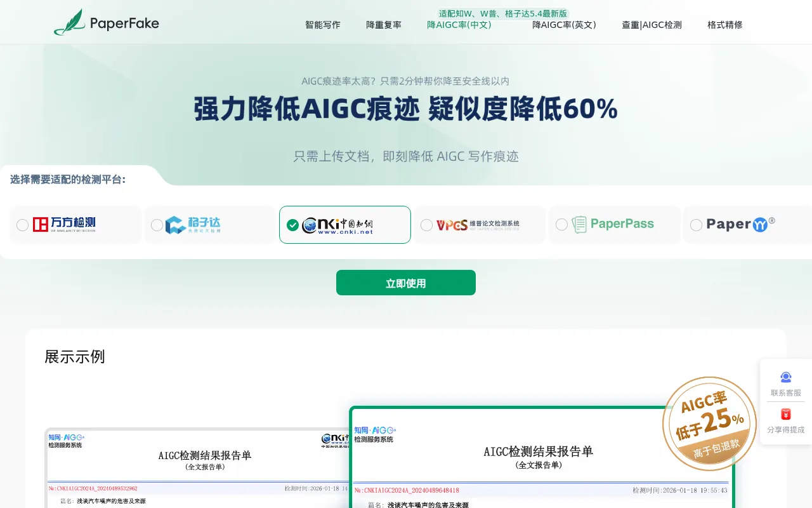This screenshot has height=508, width=812.
Task: Open the green-bordered AIGC检测结果报告单 sample
Action: click(542, 457)
